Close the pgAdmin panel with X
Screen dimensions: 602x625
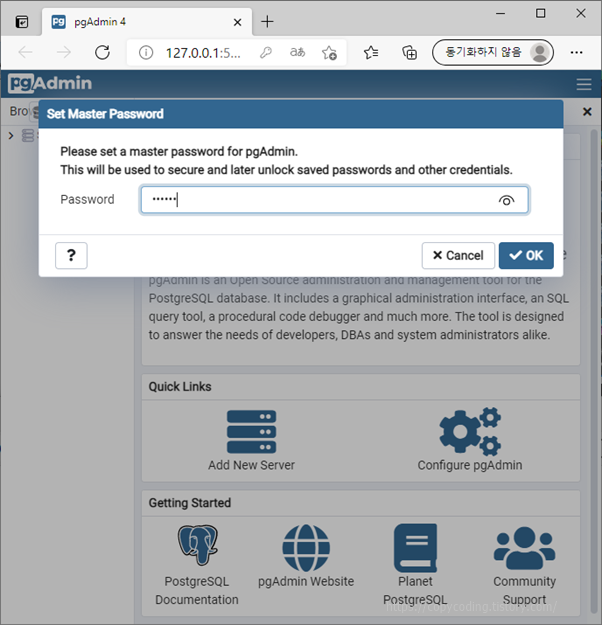pyautogui.click(x=587, y=112)
